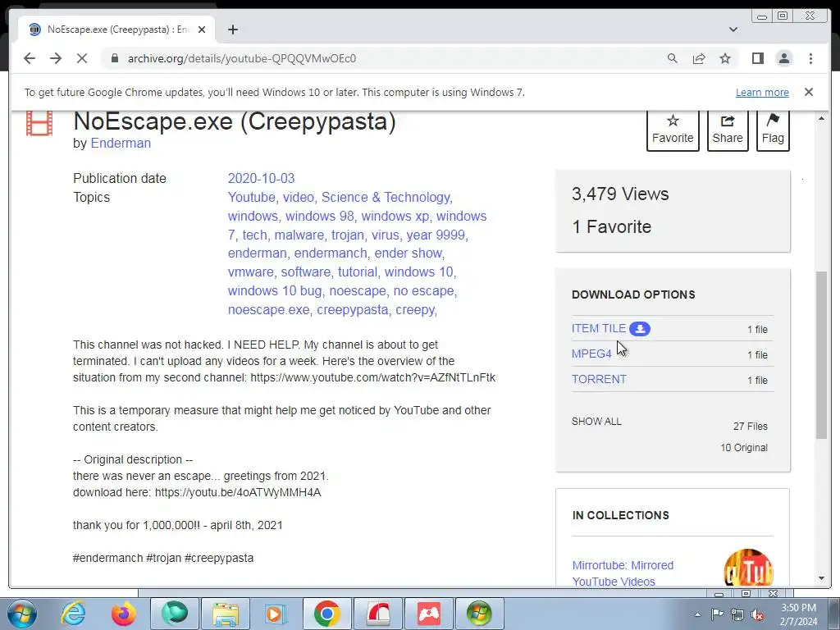
Task: Click the page scrollbar up arrow
Action: coord(821,118)
